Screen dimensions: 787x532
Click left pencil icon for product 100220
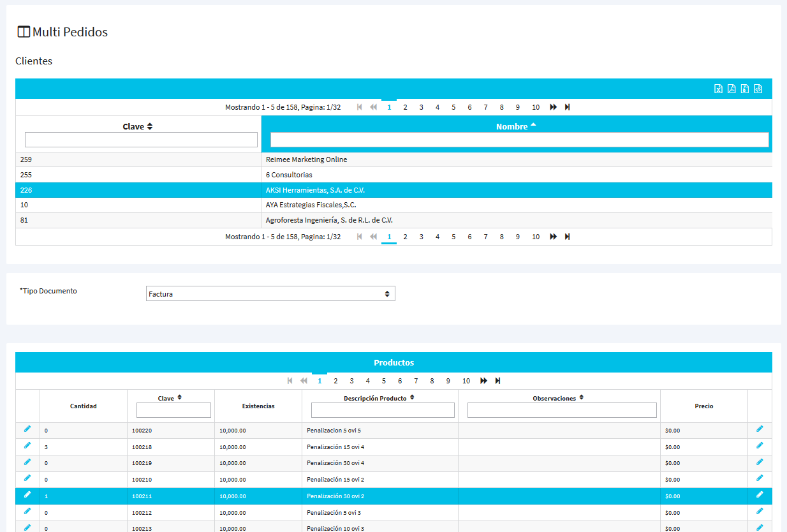(27, 429)
